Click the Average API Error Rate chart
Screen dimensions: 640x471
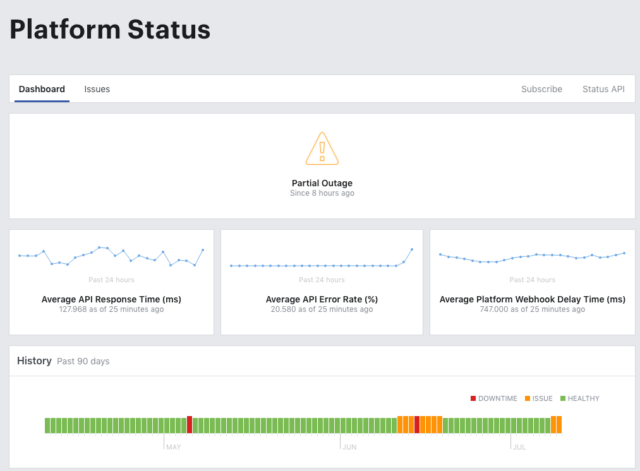[322, 258]
